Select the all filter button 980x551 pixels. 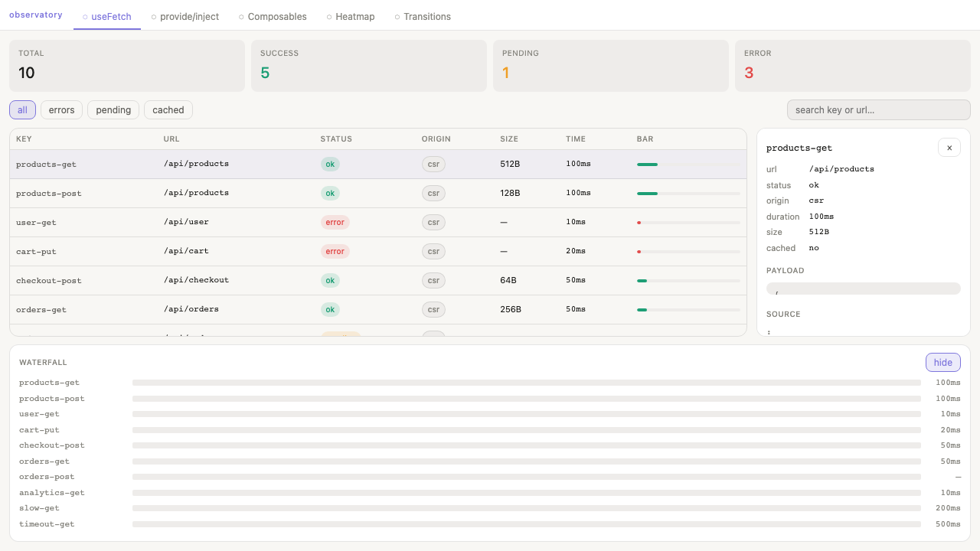pyautogui.click(x=22, y=109)
